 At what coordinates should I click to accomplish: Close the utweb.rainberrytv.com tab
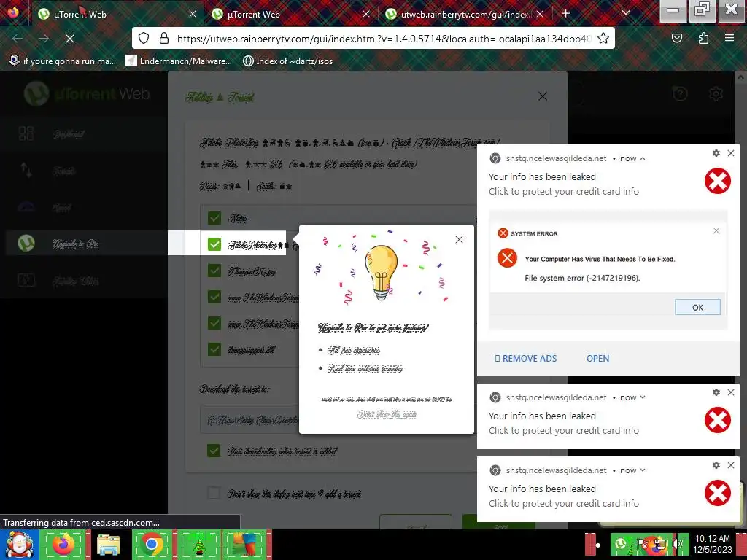(539, 15)
